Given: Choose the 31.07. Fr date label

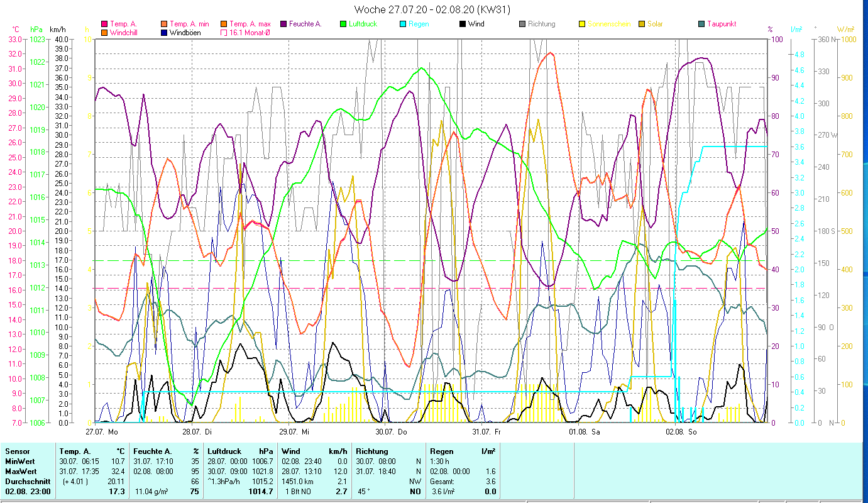Looking at the screenshot, I should [487, 432].
